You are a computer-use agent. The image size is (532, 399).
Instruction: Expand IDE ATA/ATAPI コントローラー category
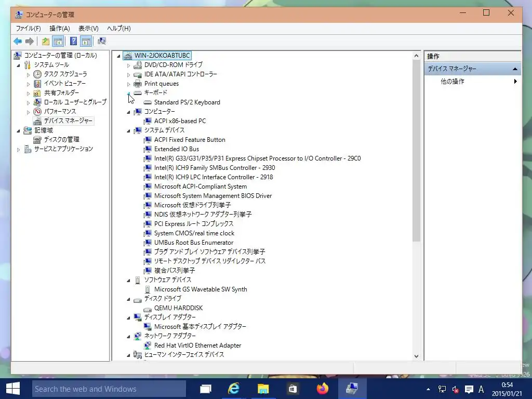pos(129,75)
